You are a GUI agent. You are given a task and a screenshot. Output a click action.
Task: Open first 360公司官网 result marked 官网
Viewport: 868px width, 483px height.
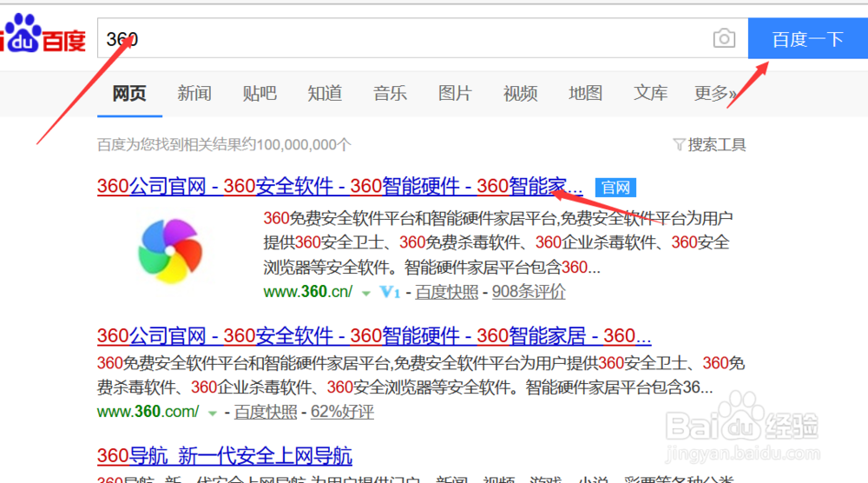pos(340,186)
